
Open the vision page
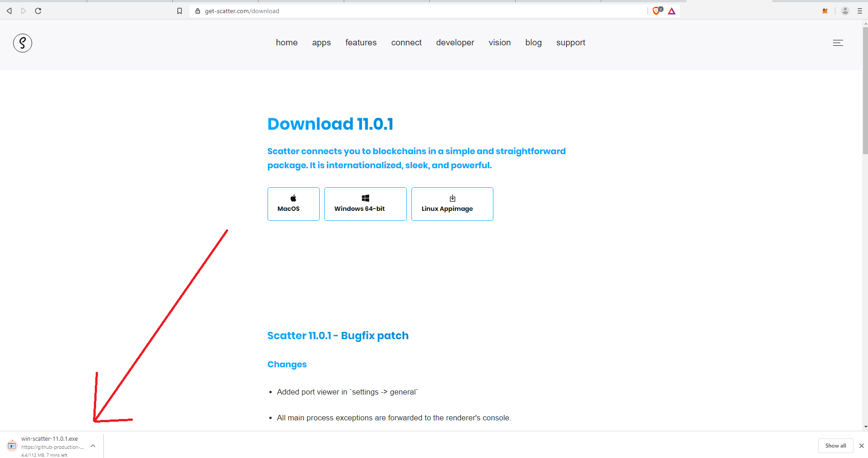(x=500, y=43)
